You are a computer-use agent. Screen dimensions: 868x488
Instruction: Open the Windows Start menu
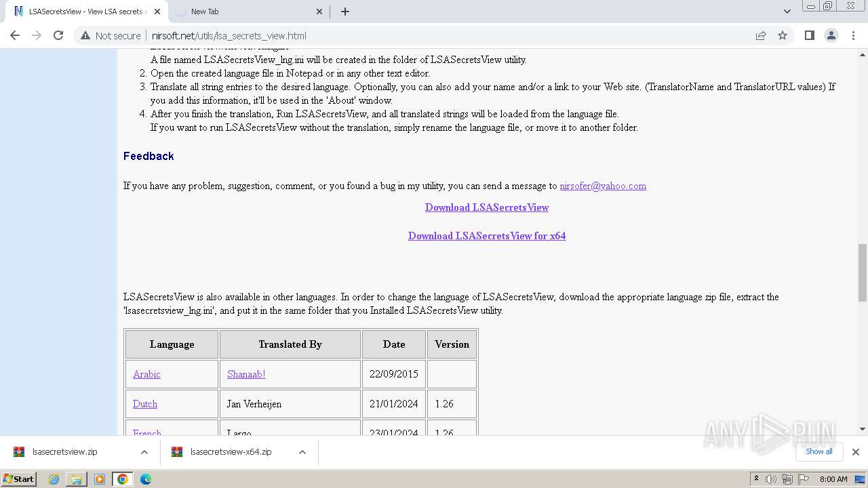pyautogui.click(x=19, y=479)
